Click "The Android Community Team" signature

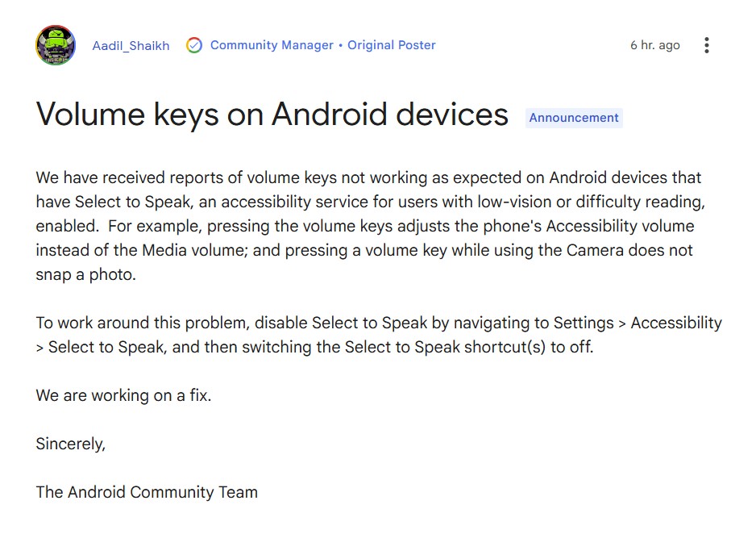(x=147, y=492)
